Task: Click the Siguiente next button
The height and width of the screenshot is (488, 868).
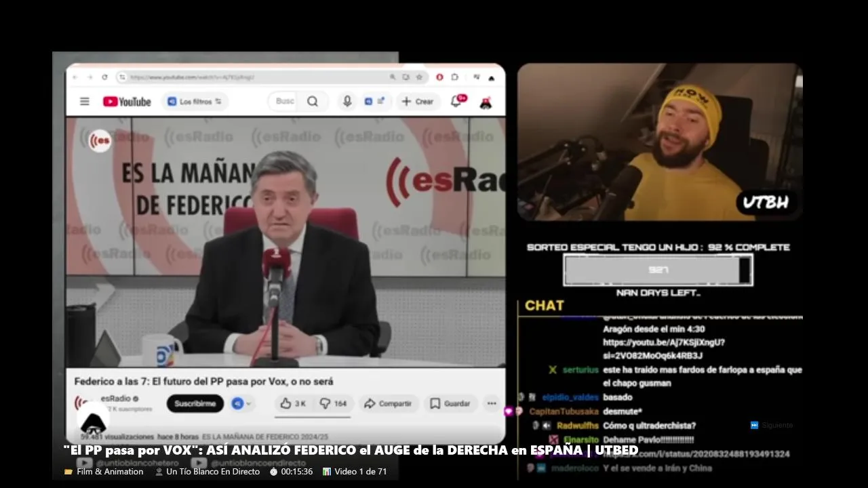Action: [772, 426]
